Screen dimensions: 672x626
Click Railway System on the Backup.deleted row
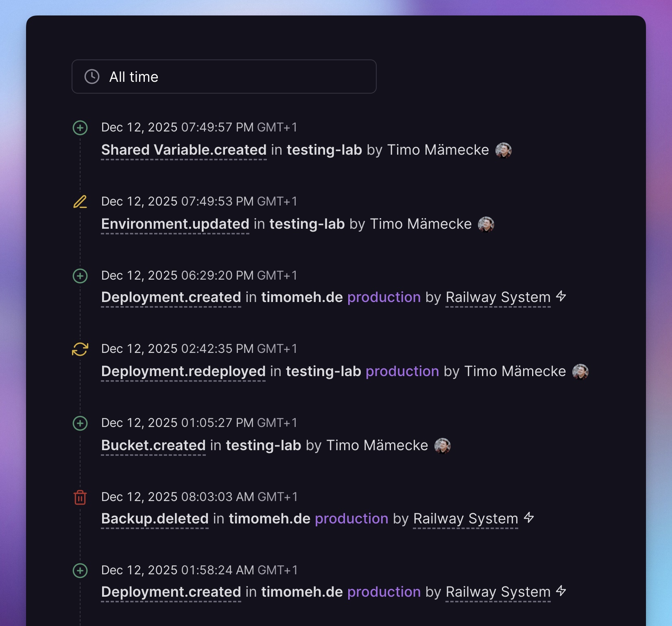pos(465,519)
